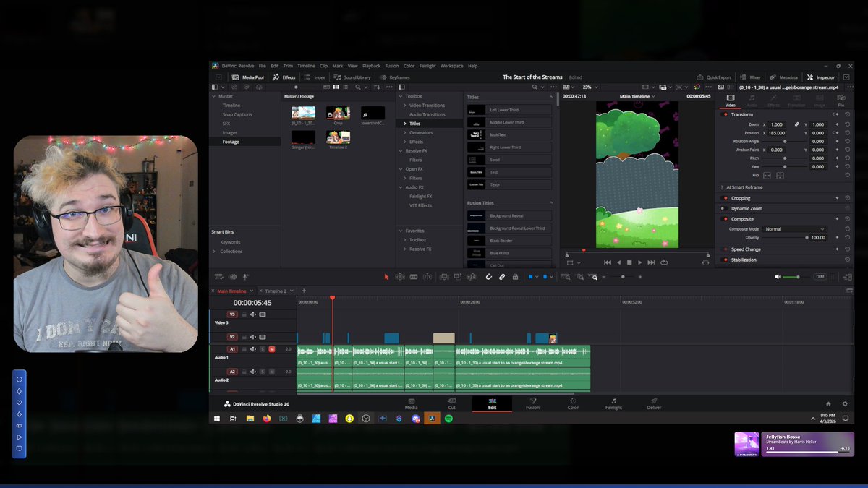Adjust the monitor volume green slider
Image resolution: width=868 pixels, height=488 pixels.
tap(797, 277)
